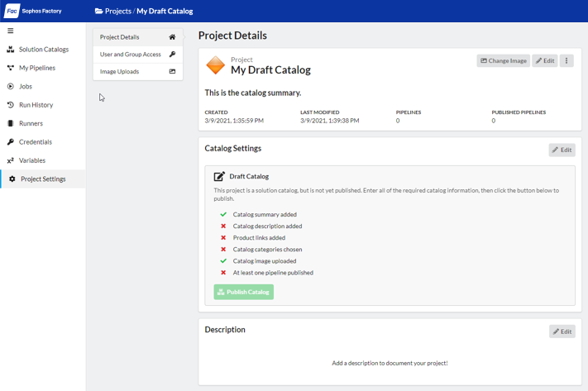Click the 'Catalog summary added' text

point(265,214)
